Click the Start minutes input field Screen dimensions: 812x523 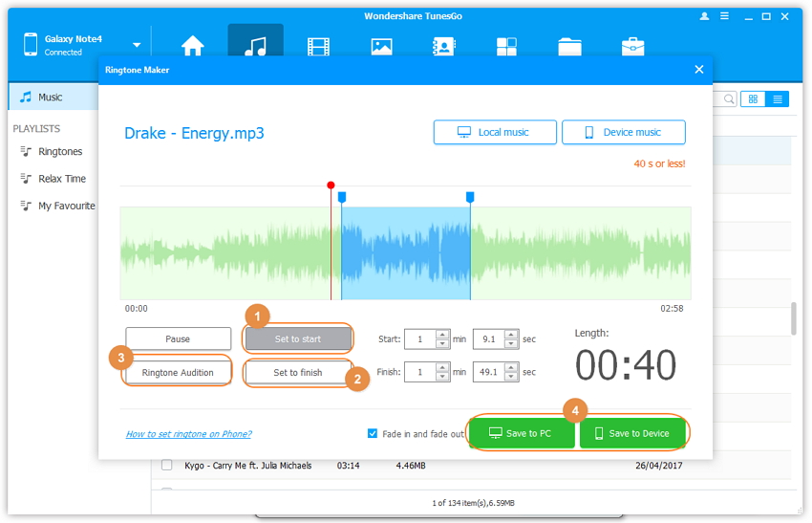[419, 338]
